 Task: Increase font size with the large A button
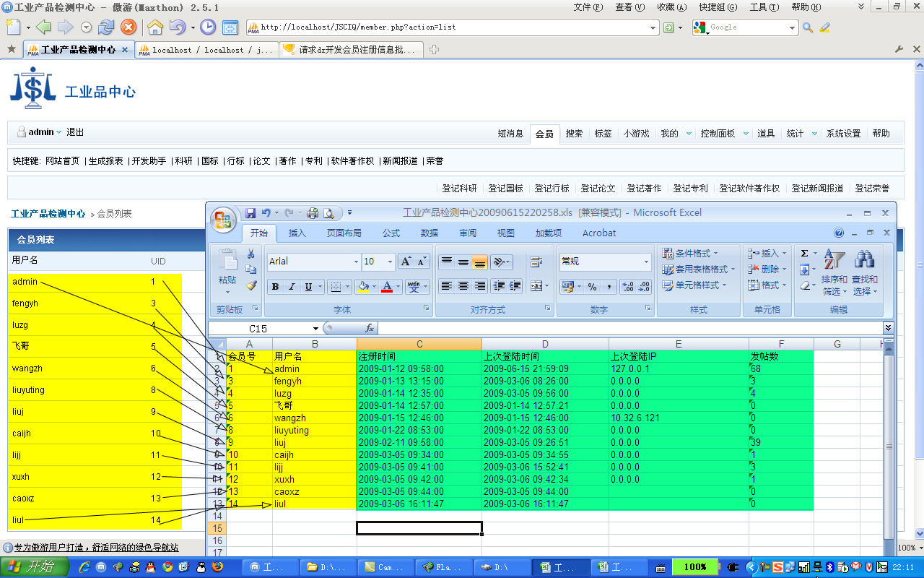coord(406,262)
